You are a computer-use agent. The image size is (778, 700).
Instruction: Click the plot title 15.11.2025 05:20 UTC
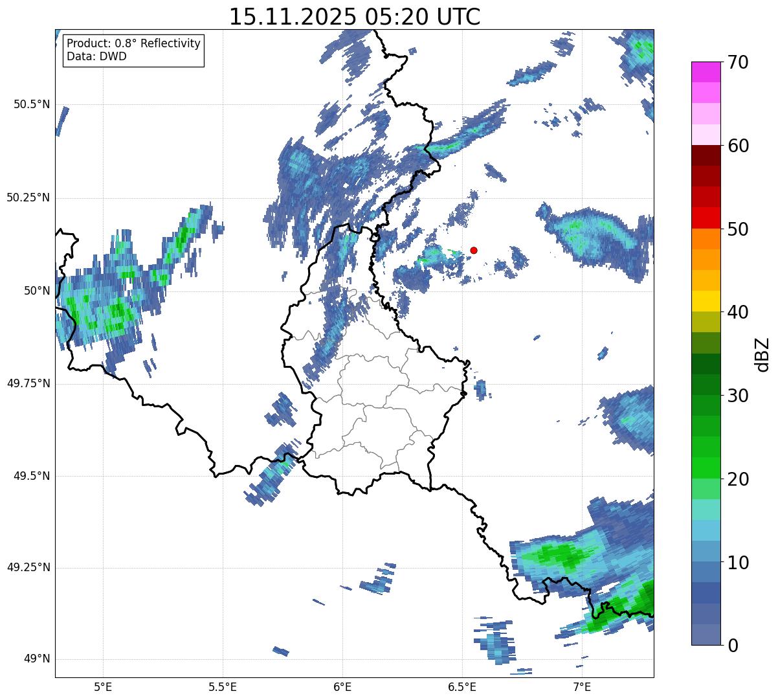coord(355,16)
